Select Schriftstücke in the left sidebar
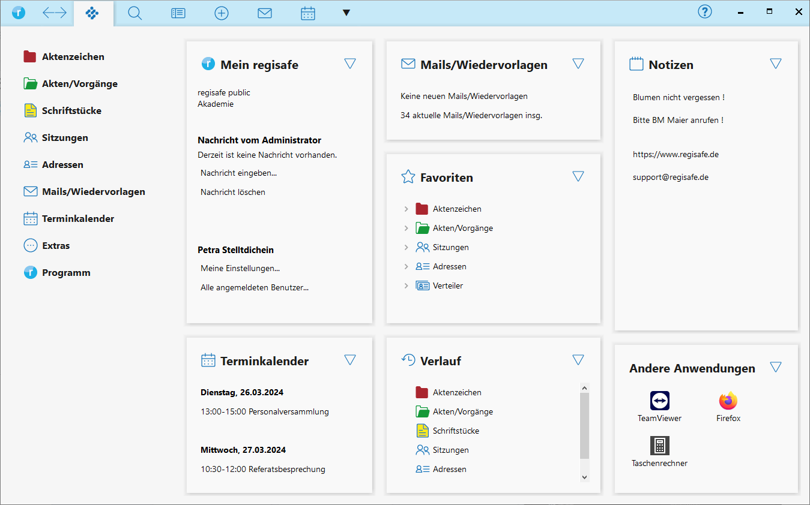 [x=70, y=111]
